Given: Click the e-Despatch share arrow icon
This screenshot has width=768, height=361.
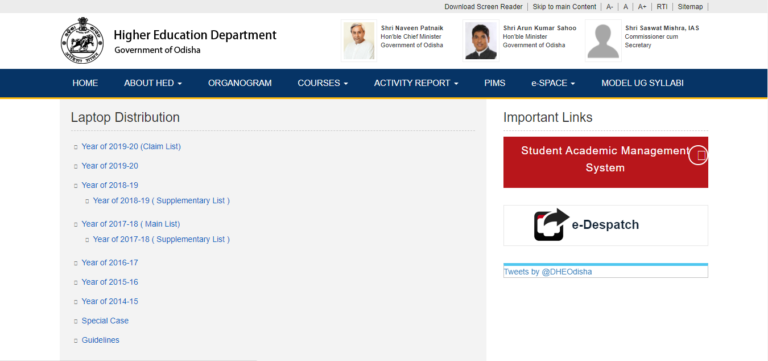Looking at the screenshot, I should 552,224.
